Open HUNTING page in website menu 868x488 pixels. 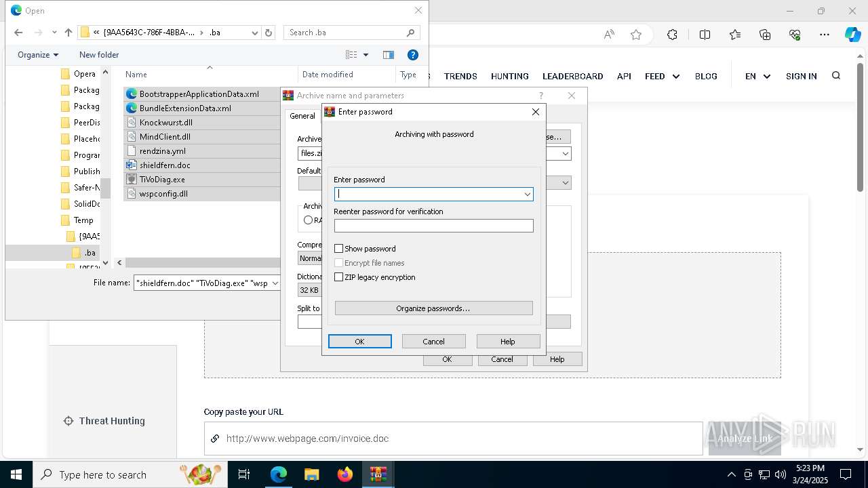click(x=510, y=76)
